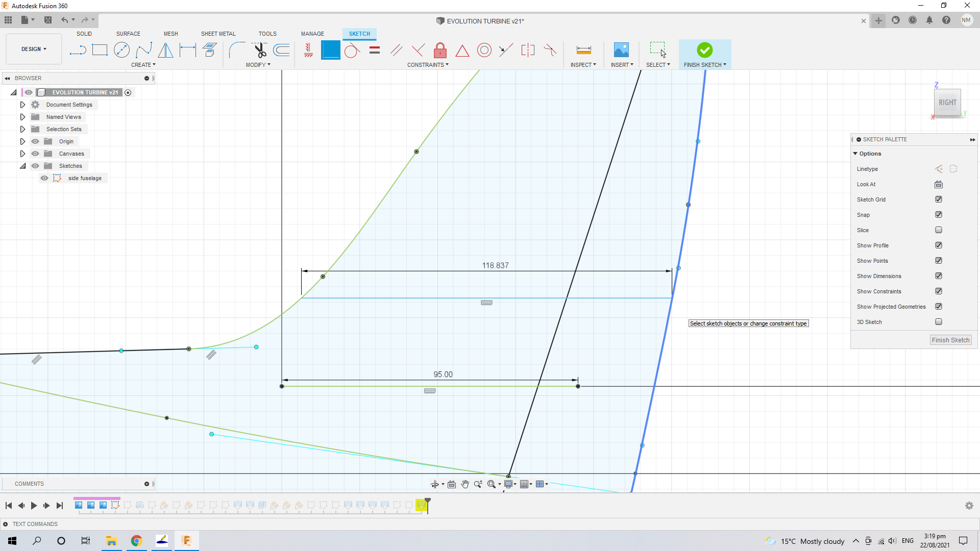Expand the Canvases folder
The height and width of the screenshot is (551, 980).
click(x=22, y=154)
